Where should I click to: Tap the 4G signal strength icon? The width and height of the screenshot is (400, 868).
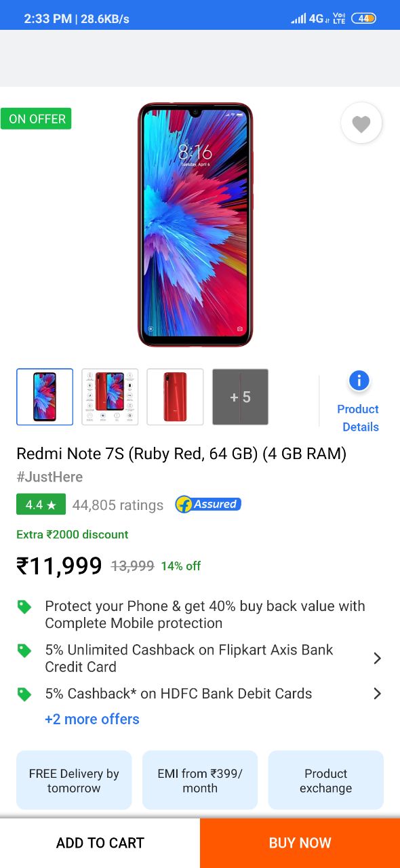[x=307, y=18]
